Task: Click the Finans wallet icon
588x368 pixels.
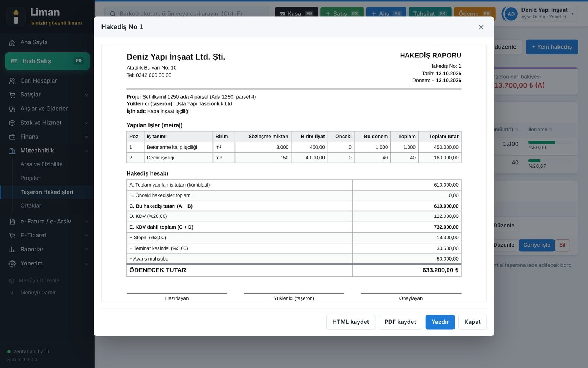Action: (x=12, y=137)
